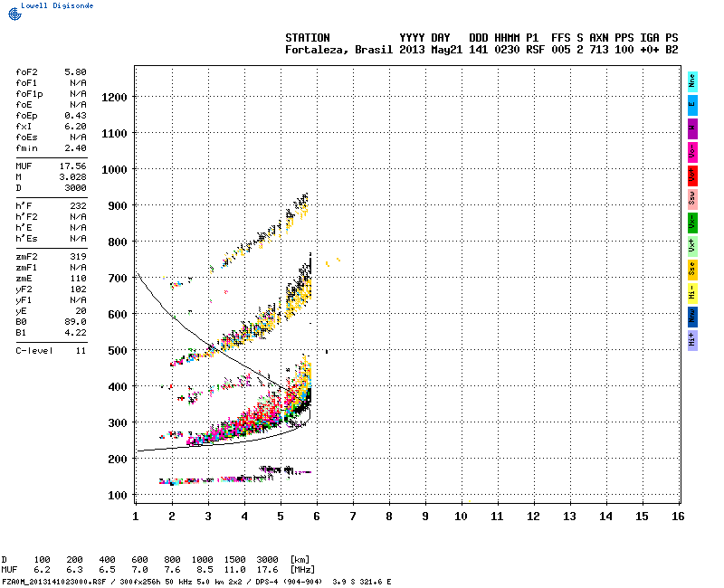
Task: Click the Lowell Digisonde title text
Action: tap(57, 5)
